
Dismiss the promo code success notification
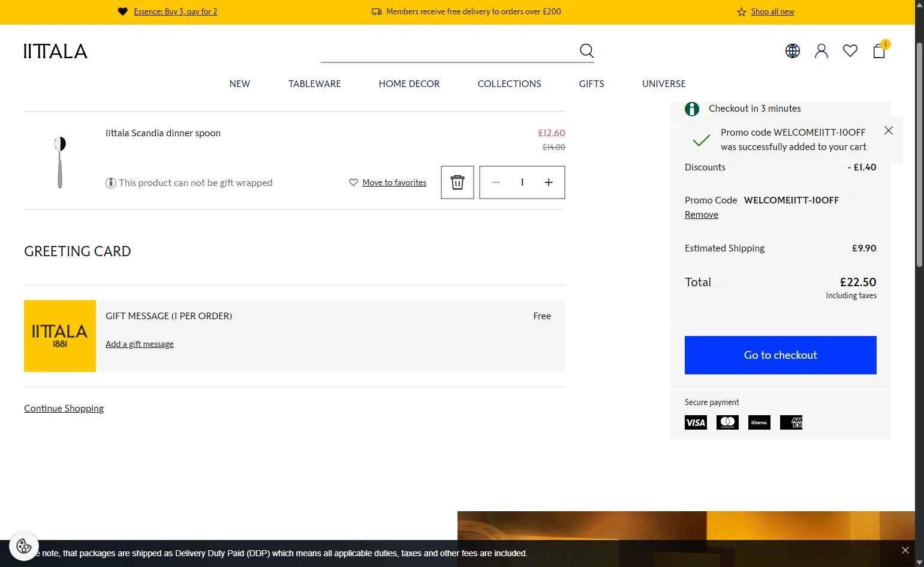pyautogui.click(x=889, y=131)
